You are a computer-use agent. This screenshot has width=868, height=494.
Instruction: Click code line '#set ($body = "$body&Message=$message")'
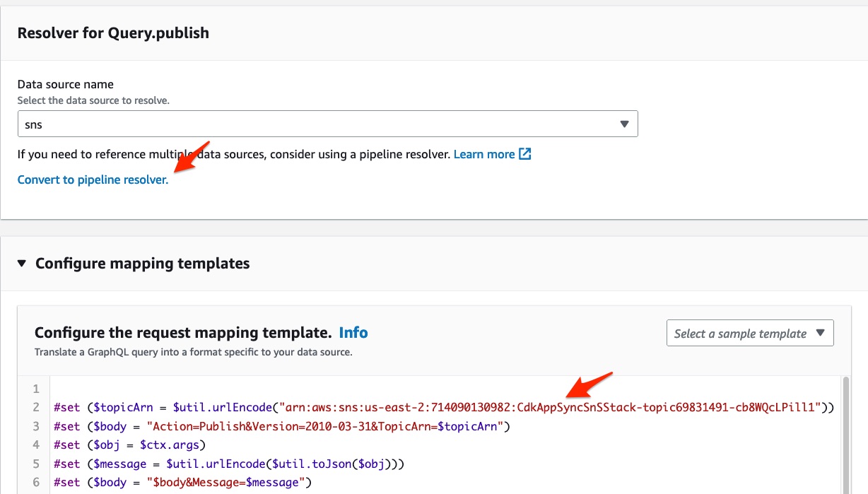point(182,483)
